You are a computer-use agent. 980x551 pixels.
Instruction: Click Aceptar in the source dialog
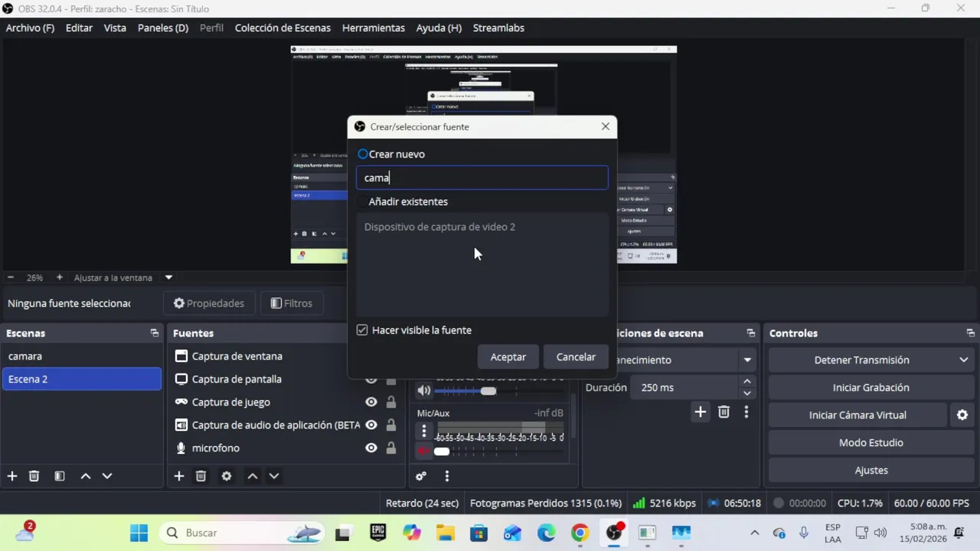coord(508,357)
